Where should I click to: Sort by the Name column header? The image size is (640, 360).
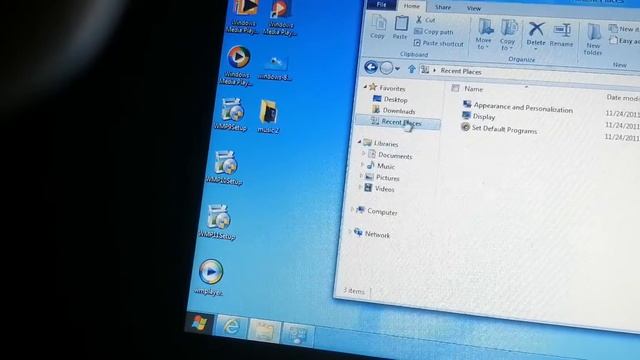coord(473,89)
